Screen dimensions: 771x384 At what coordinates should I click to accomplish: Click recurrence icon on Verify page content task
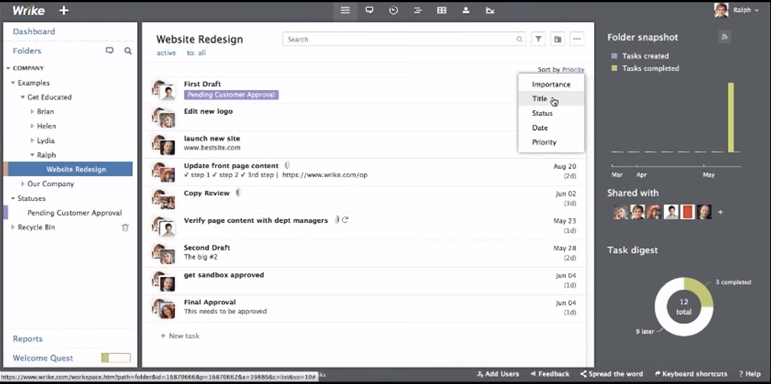(x=345, y=220)
